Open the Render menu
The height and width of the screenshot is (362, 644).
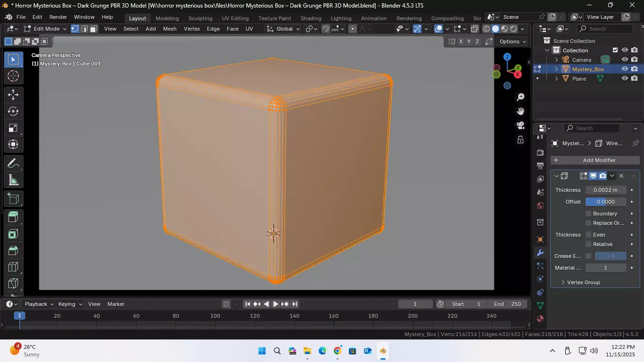coord(58,17)
